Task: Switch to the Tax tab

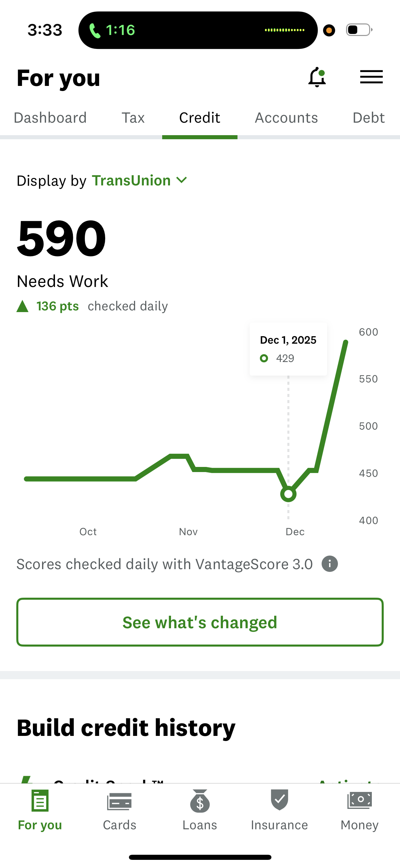Action: click(133, 118)
